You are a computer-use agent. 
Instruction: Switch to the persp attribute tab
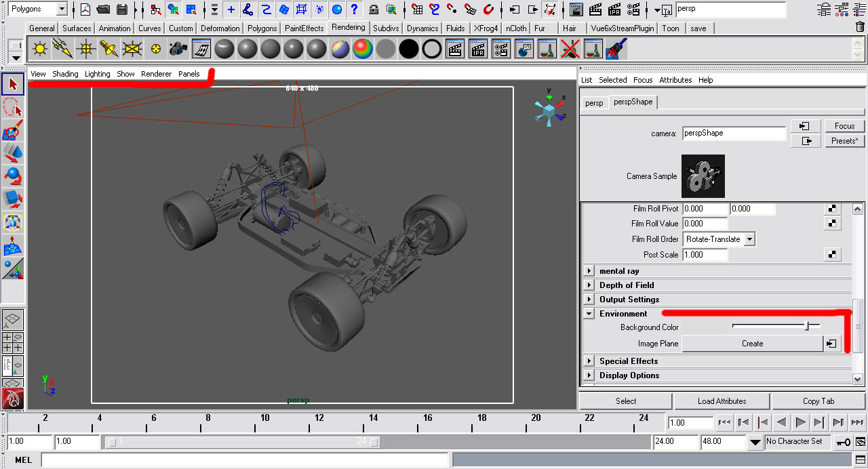point(594,103)
